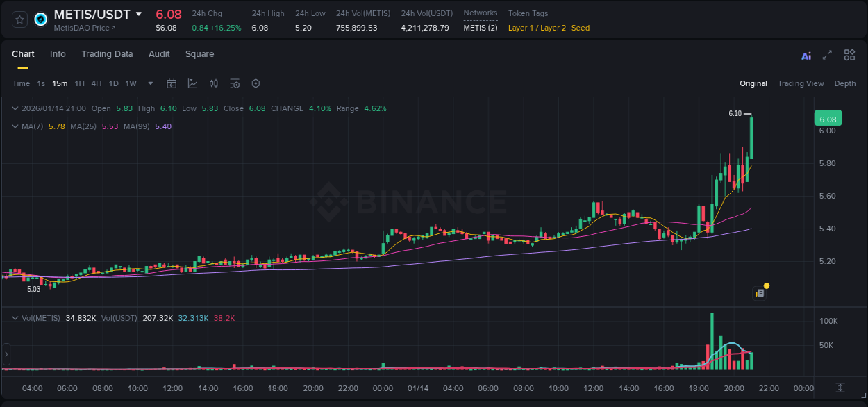The height and width of the screenshot is (407, 868).
Task: Launch the Binance AI assistant icon
Action: (x=806, y=54)
